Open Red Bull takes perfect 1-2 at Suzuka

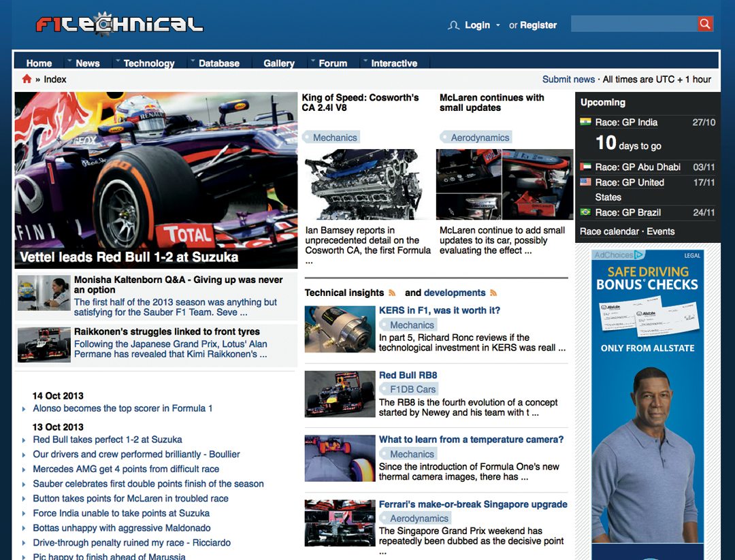coord(108,440)
